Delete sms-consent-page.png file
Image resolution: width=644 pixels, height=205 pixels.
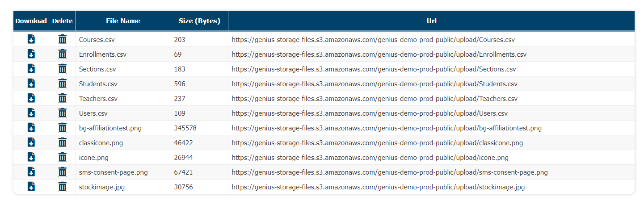tap(63, 172)
